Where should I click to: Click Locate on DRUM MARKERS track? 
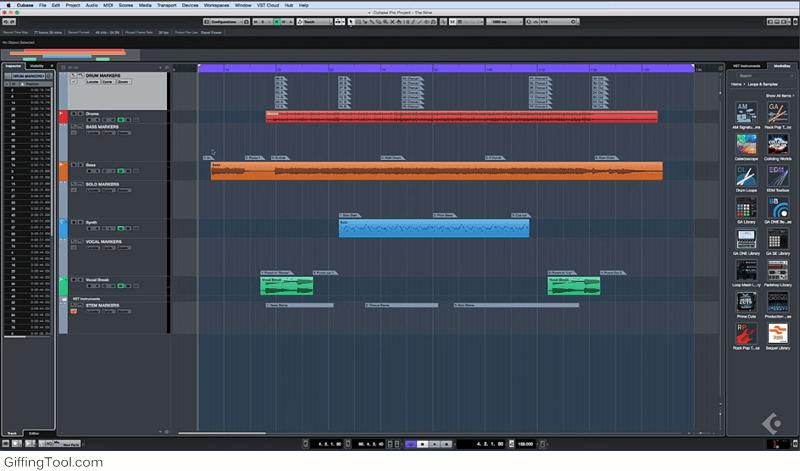coord(92,82)
